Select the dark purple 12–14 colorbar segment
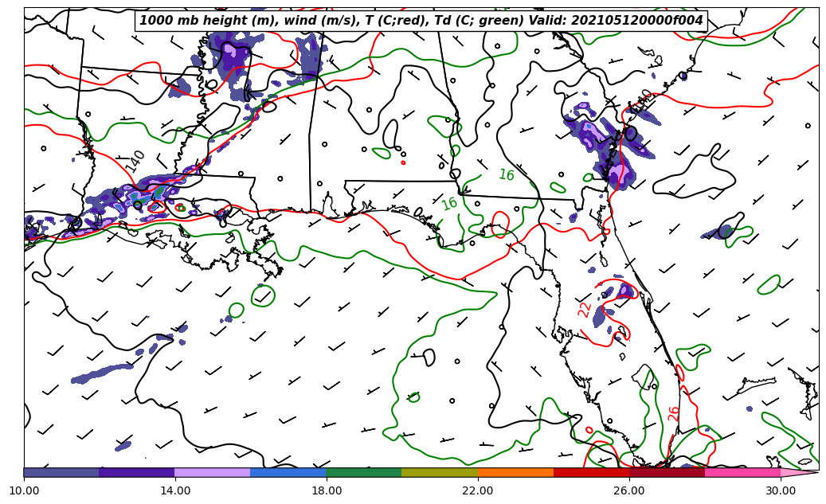 click(137, 472)
